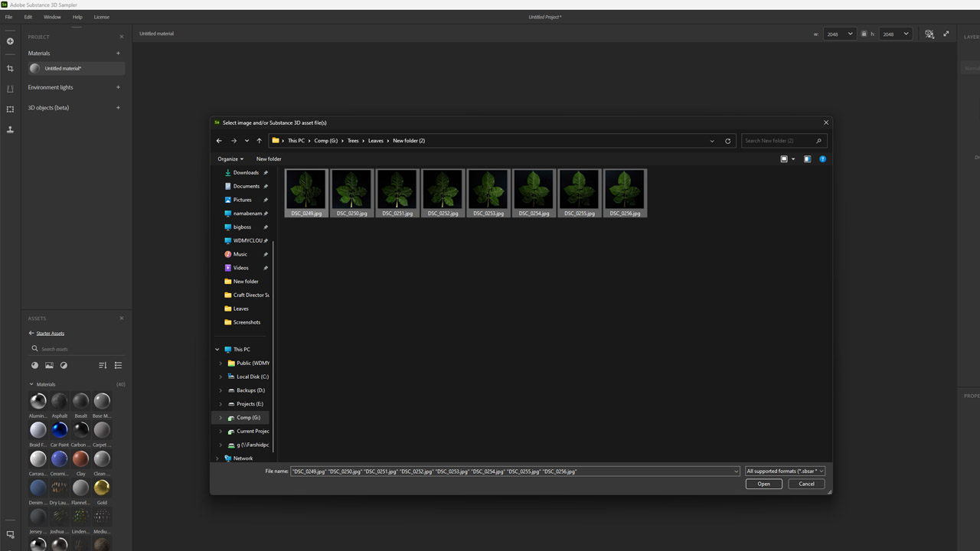
Task: Select the DSC_0253.jpg leaf thumbnail
Action: click(488, 193)
